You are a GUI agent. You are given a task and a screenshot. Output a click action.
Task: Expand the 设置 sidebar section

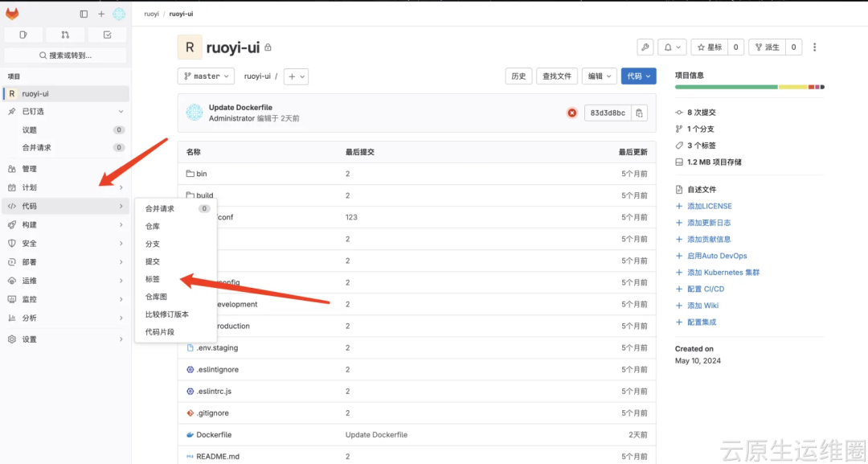(x=66, y=339)
